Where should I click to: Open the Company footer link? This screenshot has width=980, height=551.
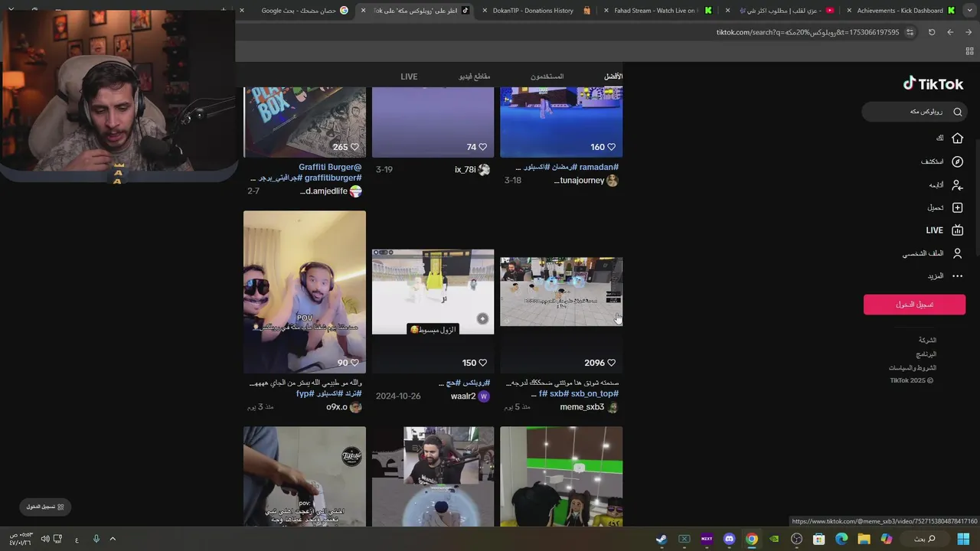927,340
